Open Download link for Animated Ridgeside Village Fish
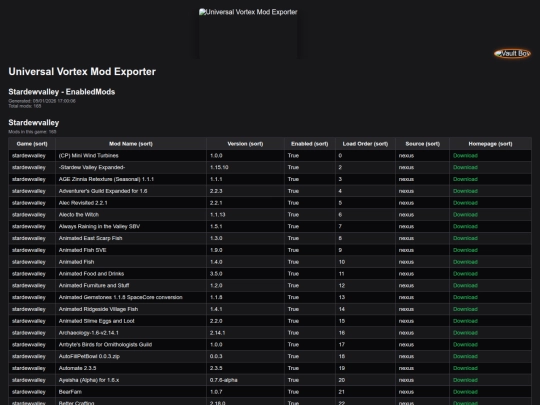 tap(465, 309)
